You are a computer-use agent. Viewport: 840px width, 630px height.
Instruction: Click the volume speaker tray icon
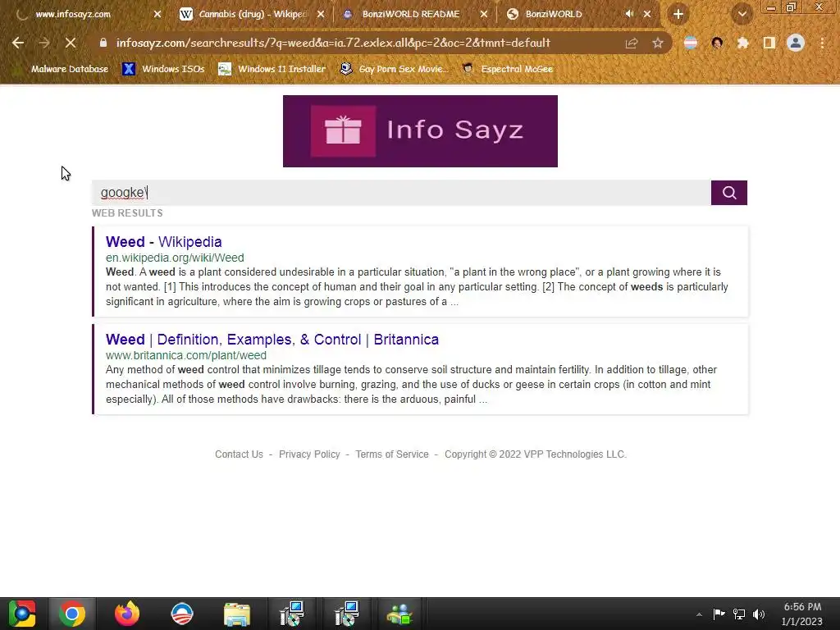tap(759, 614)
